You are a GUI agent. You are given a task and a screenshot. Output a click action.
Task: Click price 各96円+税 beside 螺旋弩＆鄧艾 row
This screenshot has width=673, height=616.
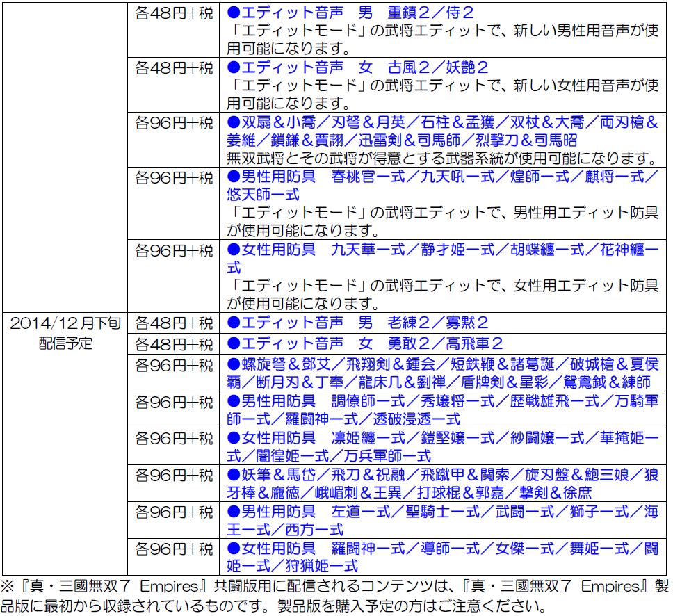pos(174,364)
